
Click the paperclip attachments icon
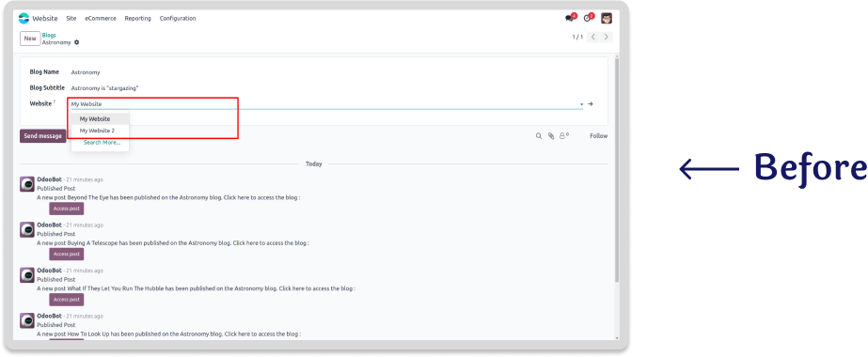[551, 136]
